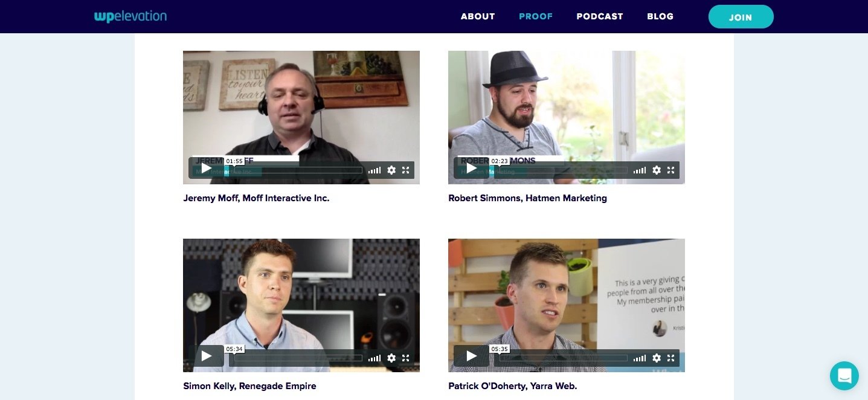Open settings gear on Simon Kelly video

pos(391,358)
